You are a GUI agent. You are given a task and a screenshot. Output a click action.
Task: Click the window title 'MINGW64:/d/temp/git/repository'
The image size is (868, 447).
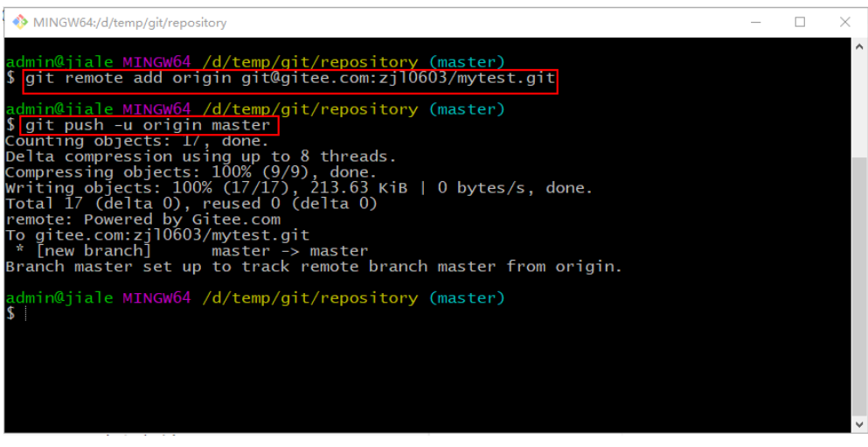tap(129, 23)
